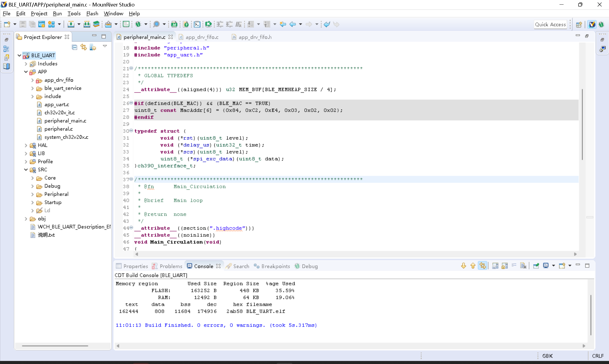Viewport: 609px width, 364px height.
Task: Toggle the build console cycling arrows button
Action: coord(483,266)
